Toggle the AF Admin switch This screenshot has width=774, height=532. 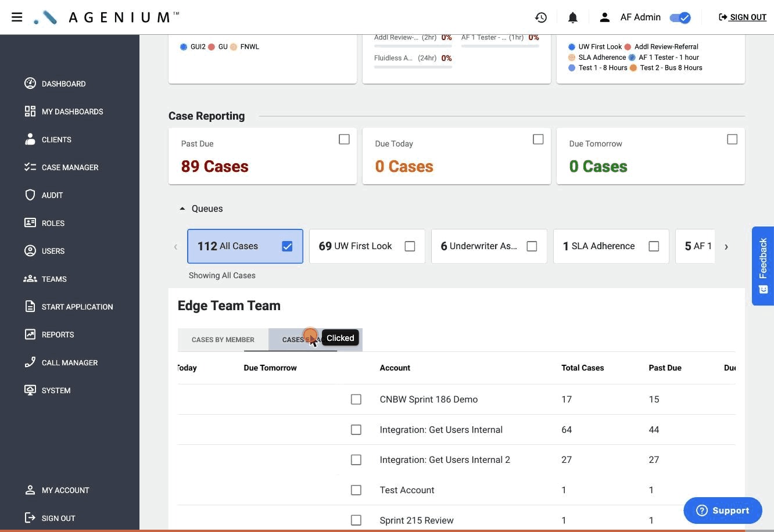pos(680,17)
